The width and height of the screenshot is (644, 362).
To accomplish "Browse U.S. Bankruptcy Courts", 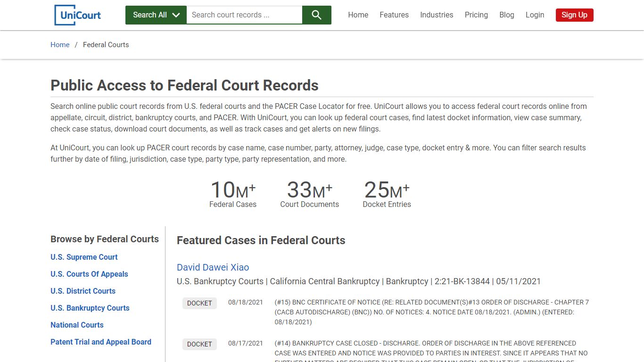I will tap(90, 308).
